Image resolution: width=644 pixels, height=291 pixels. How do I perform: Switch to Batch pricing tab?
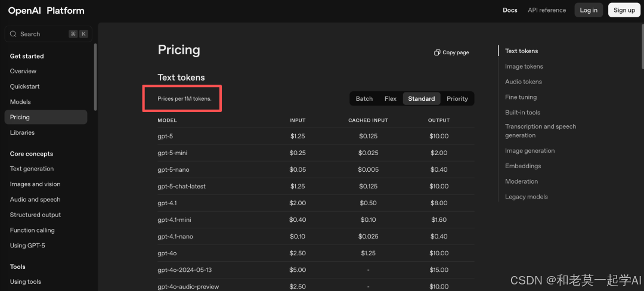point(364,98)
